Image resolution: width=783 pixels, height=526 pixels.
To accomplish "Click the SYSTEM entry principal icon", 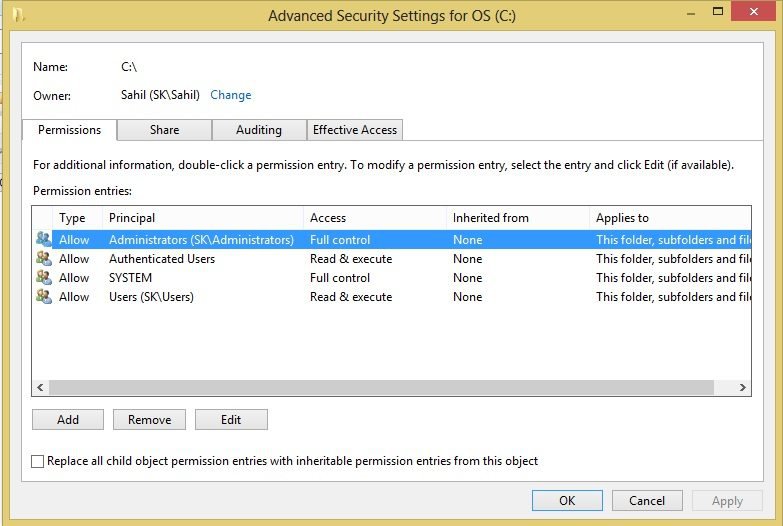I will 43,278.
